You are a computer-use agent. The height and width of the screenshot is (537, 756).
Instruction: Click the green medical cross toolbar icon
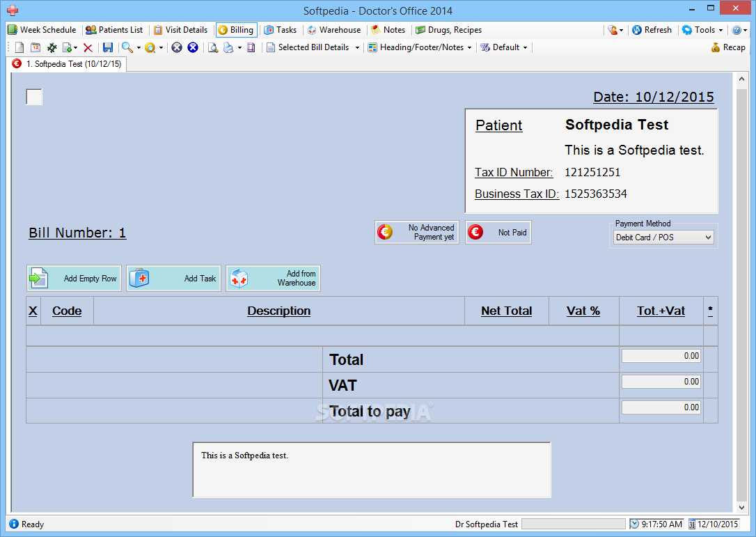tap(52, 47)
